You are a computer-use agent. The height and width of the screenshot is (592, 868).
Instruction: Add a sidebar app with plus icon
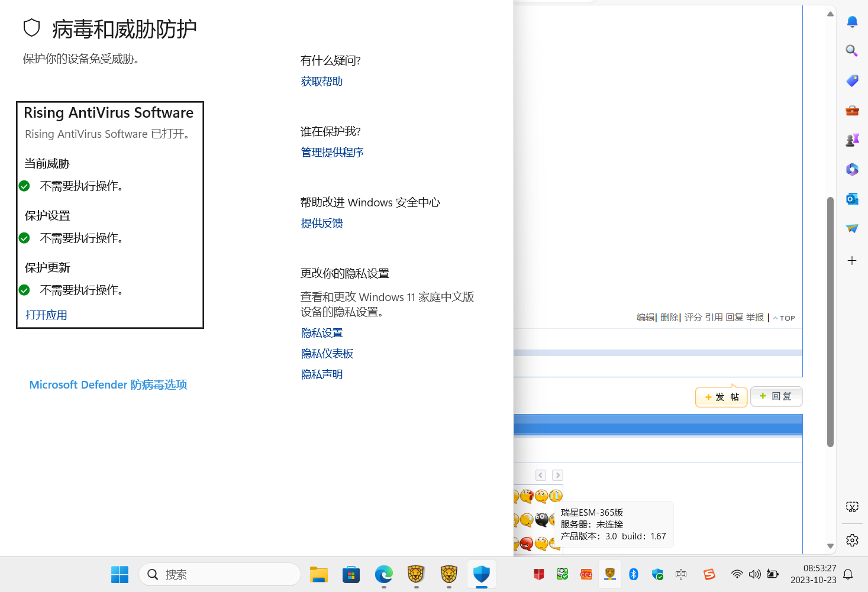pyautogui.click(x=852, y=260)
